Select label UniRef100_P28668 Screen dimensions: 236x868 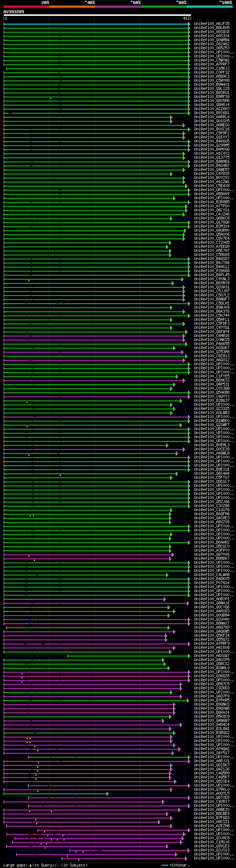[x=212, y=271]
